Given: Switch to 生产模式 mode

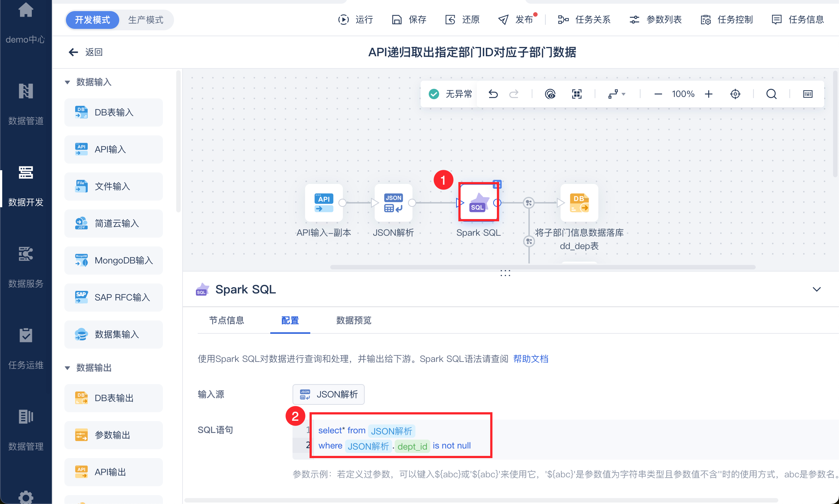Looking at the screenshot, I should pos(146,20).
